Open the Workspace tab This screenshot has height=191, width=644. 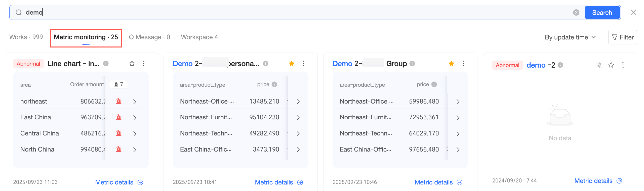click(199, 37)
